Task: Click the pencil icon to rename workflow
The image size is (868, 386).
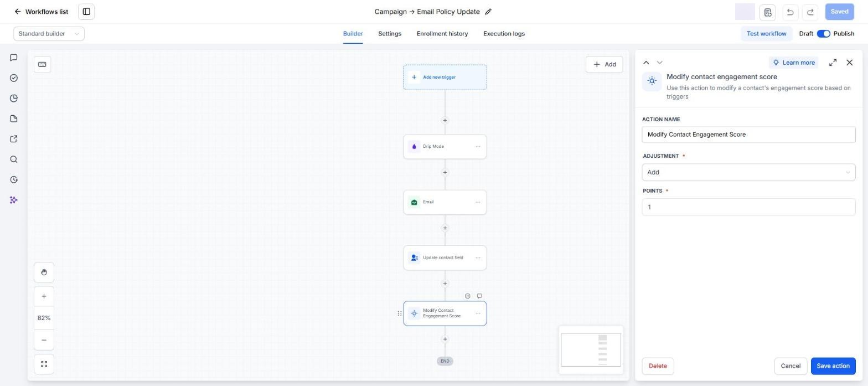Action: tap(488, 12)
